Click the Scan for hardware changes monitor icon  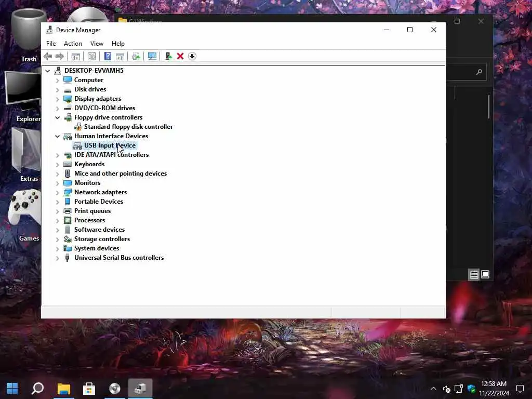[152, 56]
